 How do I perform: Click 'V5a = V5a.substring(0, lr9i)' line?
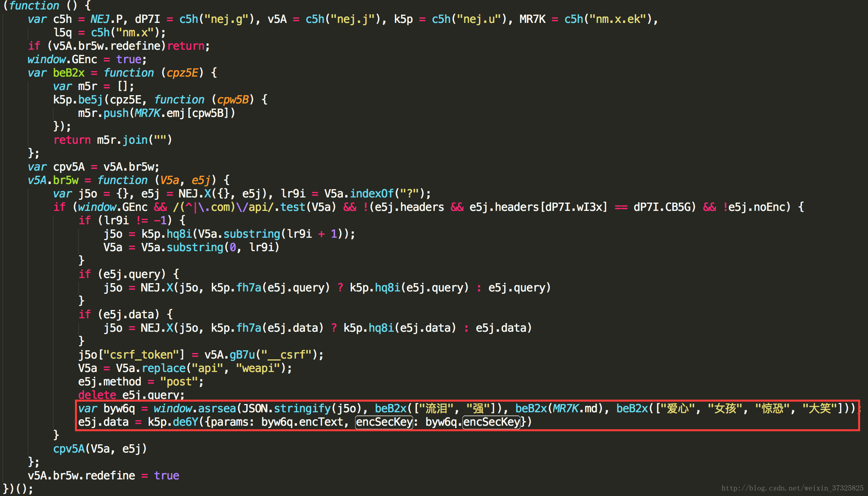pos(191,248)
